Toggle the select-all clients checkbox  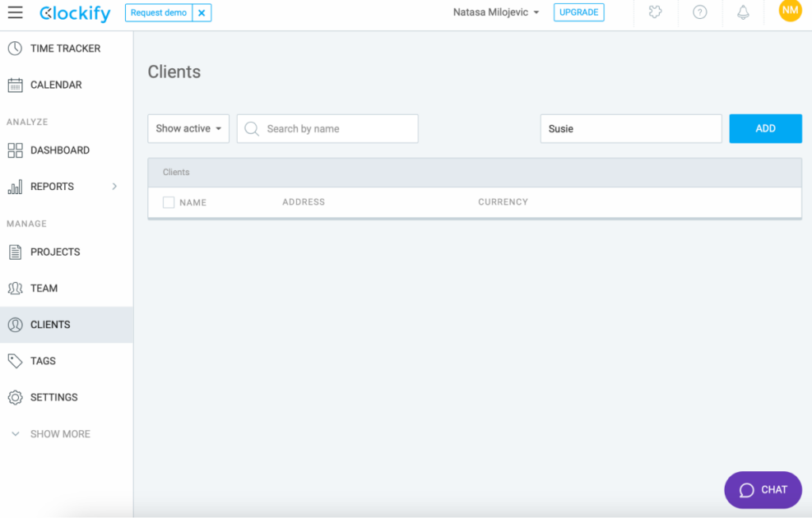coord(169,201)
